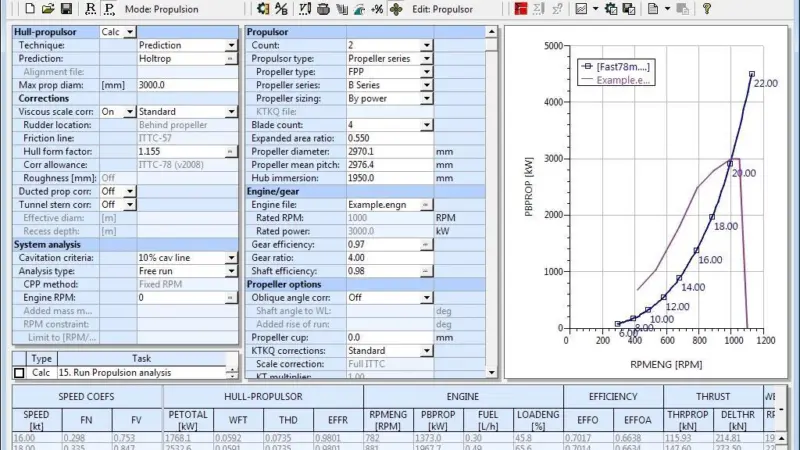800x450 pixels.
Task: Open a file with the folder icon
Action: point(48,9)
